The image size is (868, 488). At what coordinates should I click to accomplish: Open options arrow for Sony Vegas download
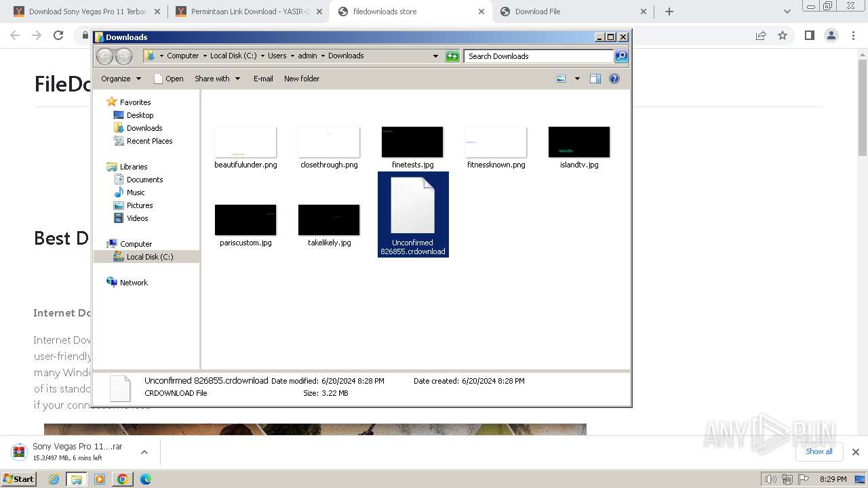144,452
